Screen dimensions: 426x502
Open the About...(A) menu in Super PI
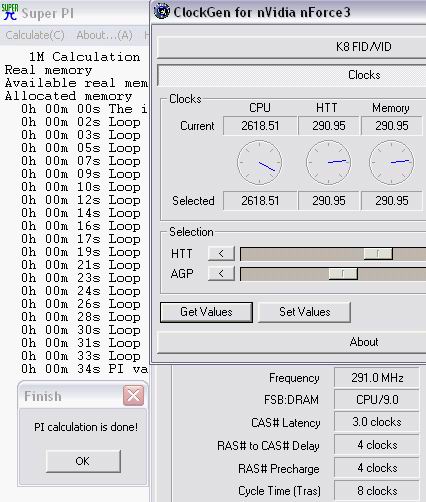[x=104, y=35]
